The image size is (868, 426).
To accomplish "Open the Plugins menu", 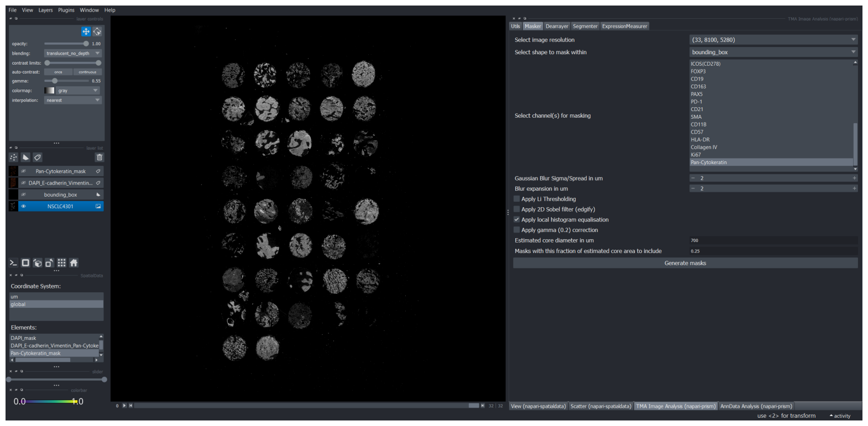I will click(x=66, y=10).
